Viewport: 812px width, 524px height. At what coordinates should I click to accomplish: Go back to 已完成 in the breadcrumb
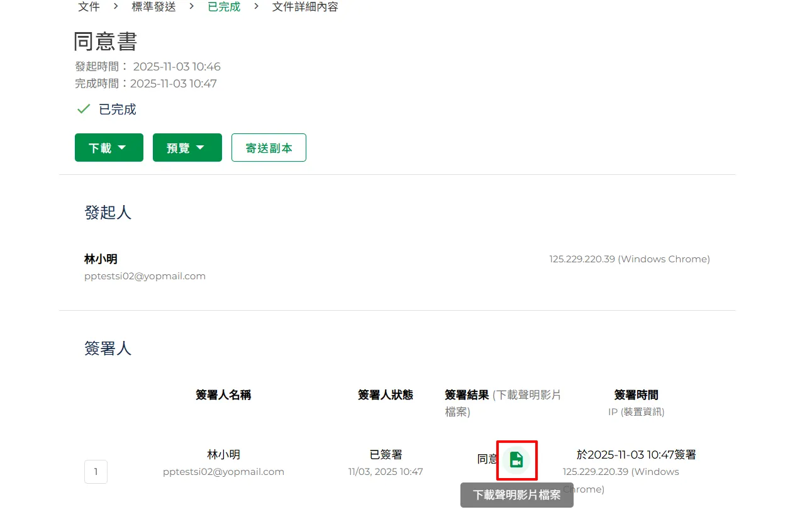click(223, 7)
